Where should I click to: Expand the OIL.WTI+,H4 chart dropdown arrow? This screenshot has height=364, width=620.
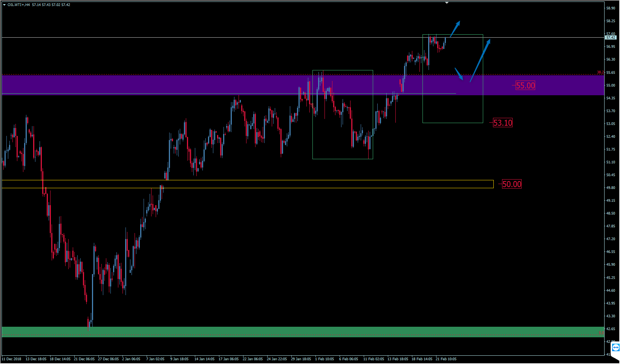click(x=5, y=5)
